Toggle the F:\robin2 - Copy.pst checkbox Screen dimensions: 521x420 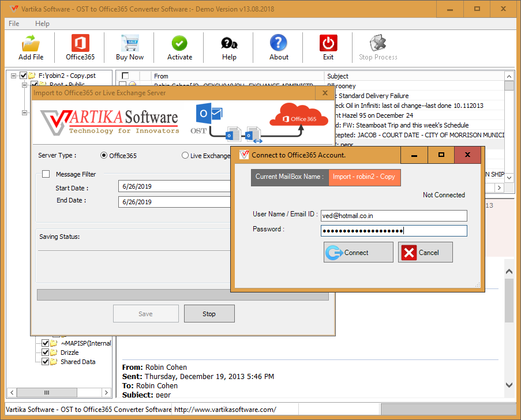click(x=23, y=76)
